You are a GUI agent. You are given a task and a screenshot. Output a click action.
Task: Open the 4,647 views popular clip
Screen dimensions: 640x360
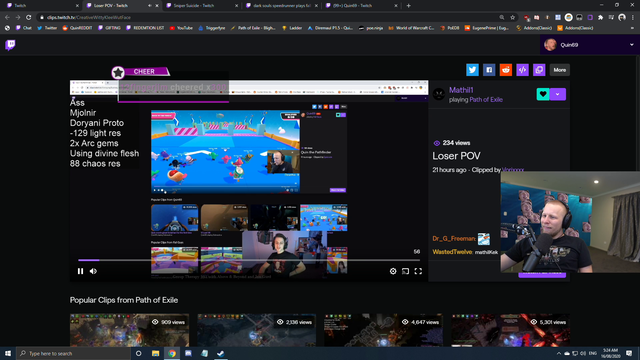(x=383, y=330)
